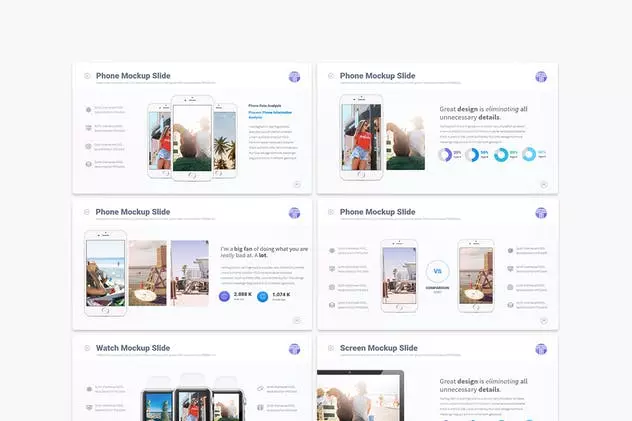Click the rightmost light-blue donut chart
The width and height of the screenshot is (632, 421).
pos(529,154)
